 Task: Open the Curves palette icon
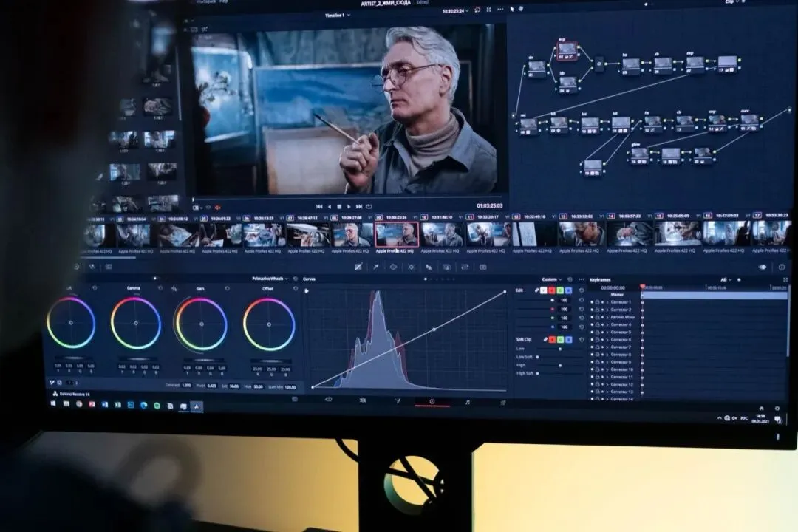[358, 267]
